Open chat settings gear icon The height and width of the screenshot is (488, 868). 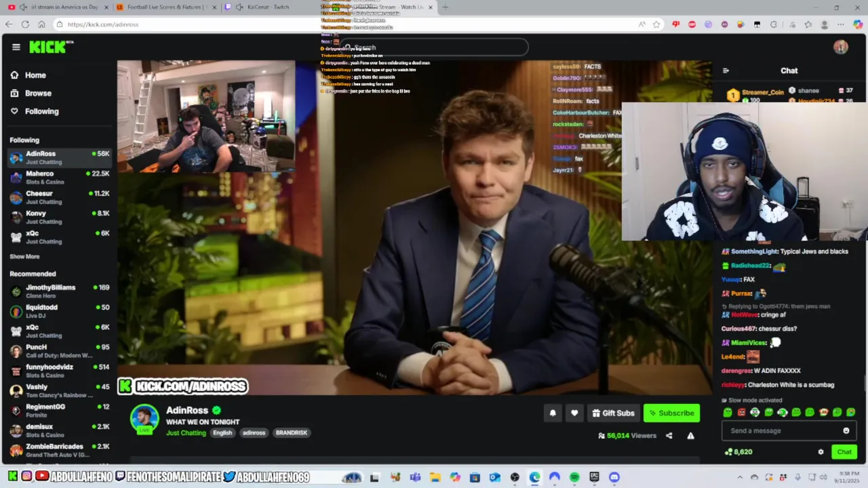point(821,452)
